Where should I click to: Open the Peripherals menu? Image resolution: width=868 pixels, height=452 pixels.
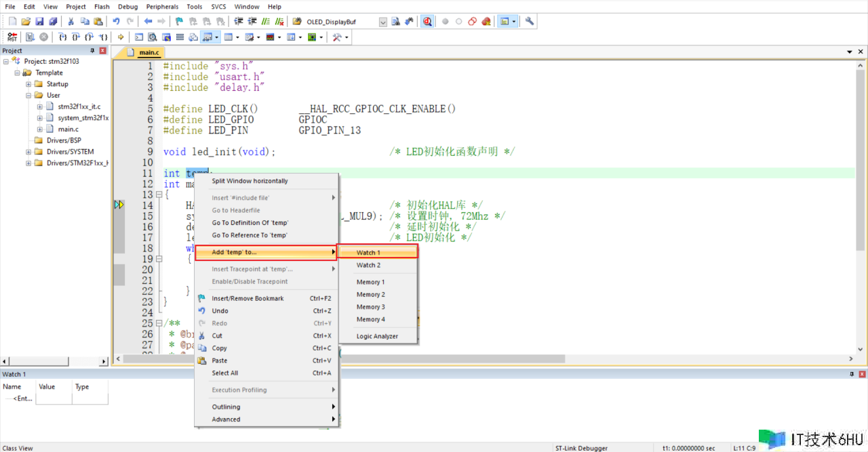pos(162,7)
